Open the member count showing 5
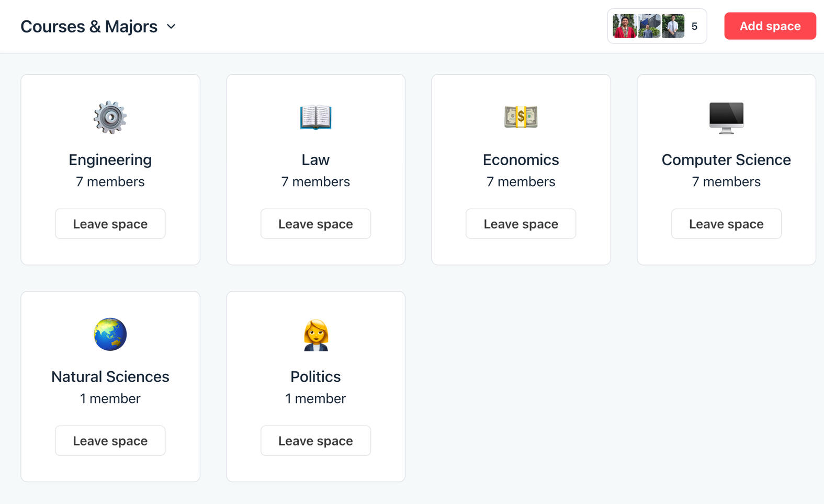 click(x=694, y=26)
